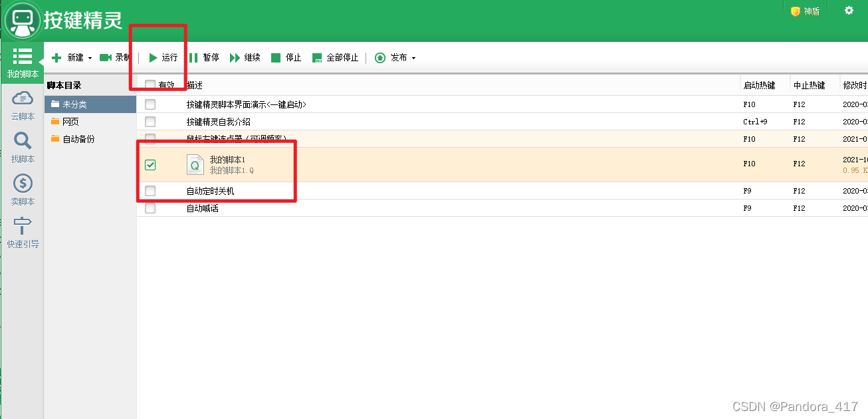Select the 未分类 folder
Screen dimensions: 868x419
click(90, 104)
